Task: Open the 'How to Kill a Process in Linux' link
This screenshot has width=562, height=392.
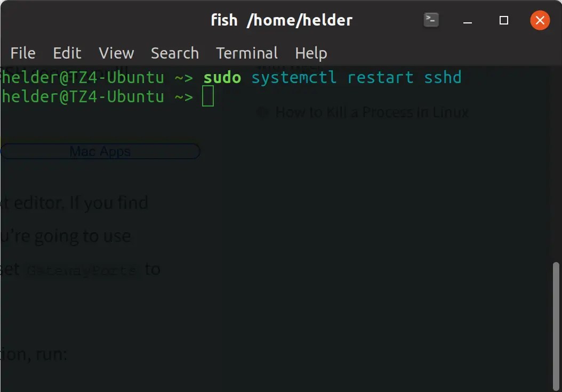Action: click(x=372, y=112)
